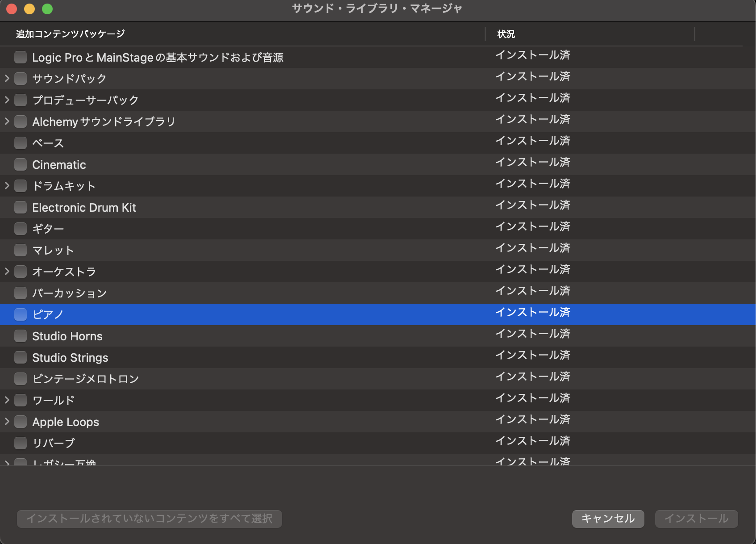The height and width of the screenshot is (544, 756).
Task: Click the 追加コンテンツパッケージ column header
Action: [x=71, y=34]
